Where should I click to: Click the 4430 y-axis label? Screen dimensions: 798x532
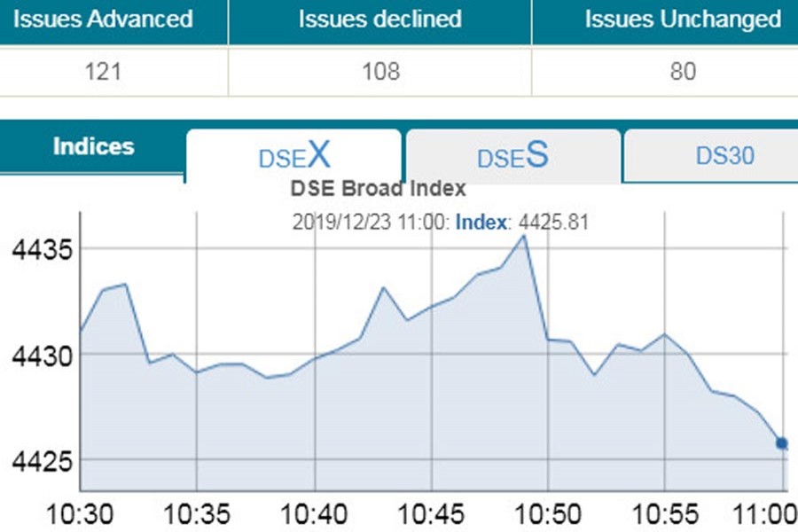coord(36,356)
